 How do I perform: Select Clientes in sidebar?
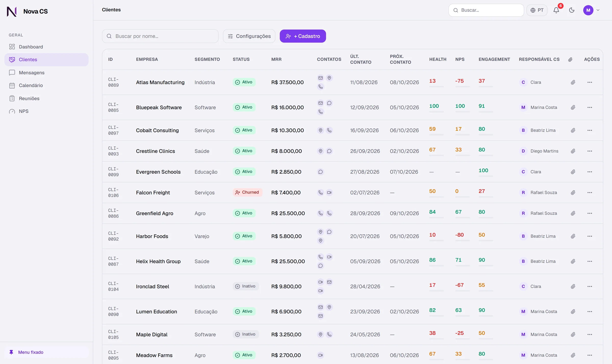click(46, 60)
